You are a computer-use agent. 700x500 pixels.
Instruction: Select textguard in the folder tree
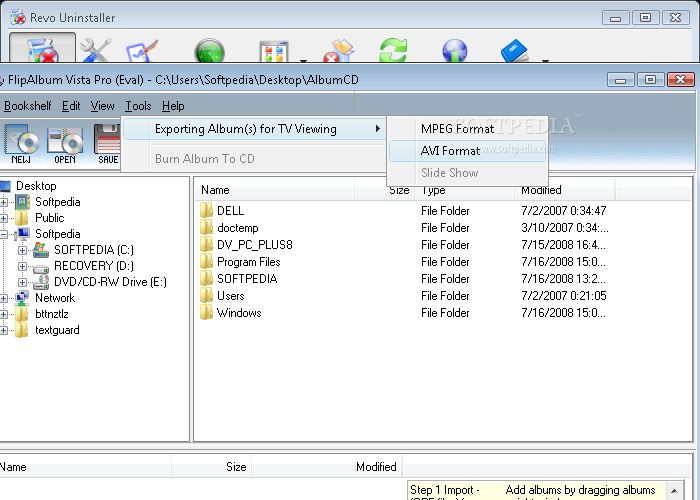point(57,330)
